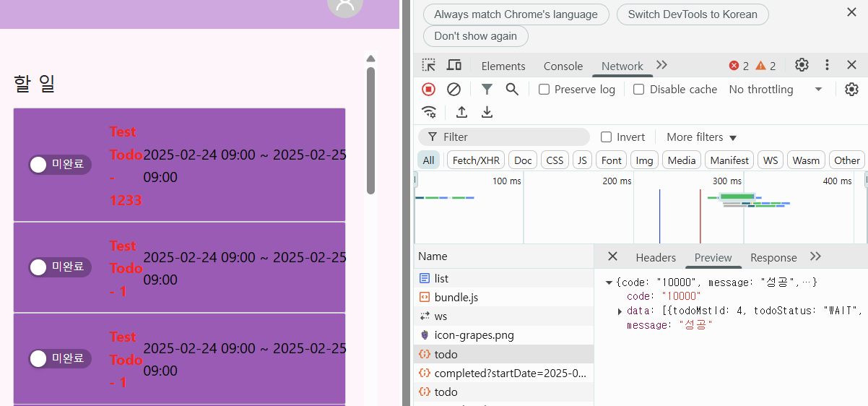Filter requests by Manifest
The height and width of the screenshot is (406, 868).
tap(729, 160)
